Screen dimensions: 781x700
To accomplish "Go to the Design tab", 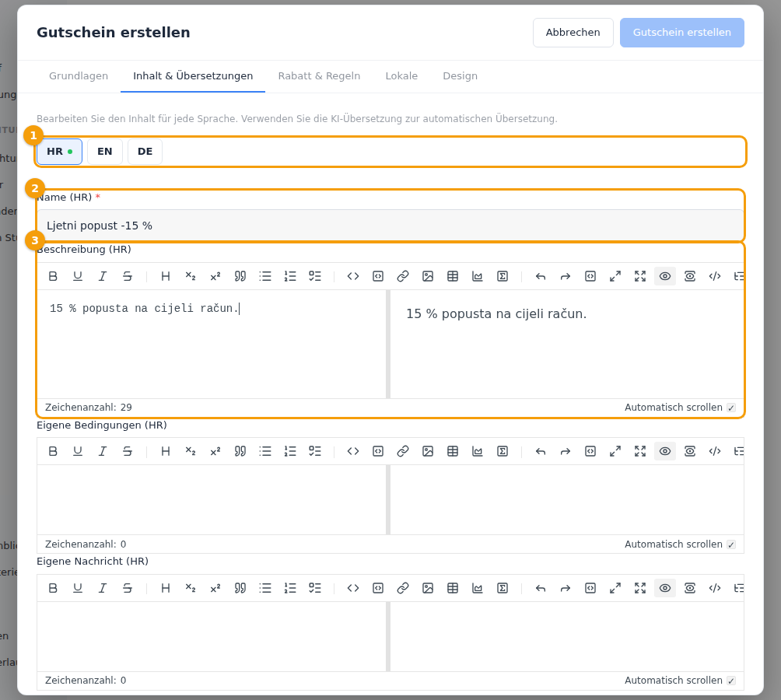I will click(x=461, y=76).
